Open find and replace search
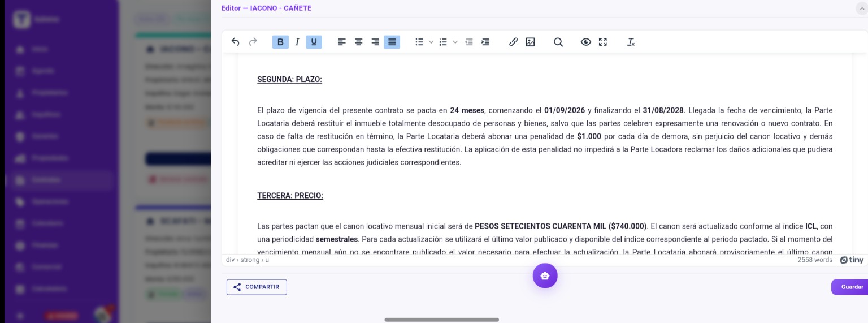 click(x=558, y=42)
